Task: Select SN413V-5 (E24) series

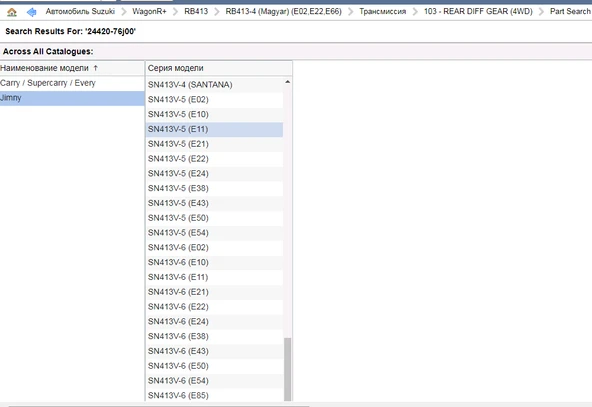Action: (214, 173)
